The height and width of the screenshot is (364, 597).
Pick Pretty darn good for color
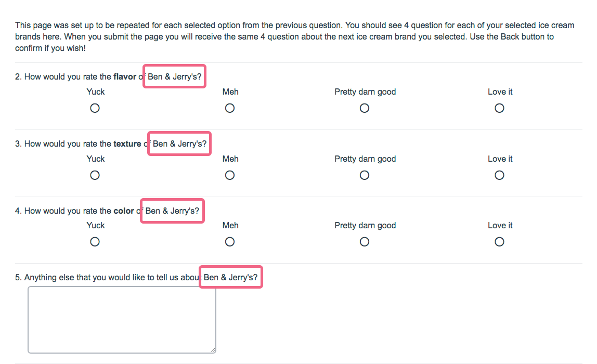click(x=365, y=242)
